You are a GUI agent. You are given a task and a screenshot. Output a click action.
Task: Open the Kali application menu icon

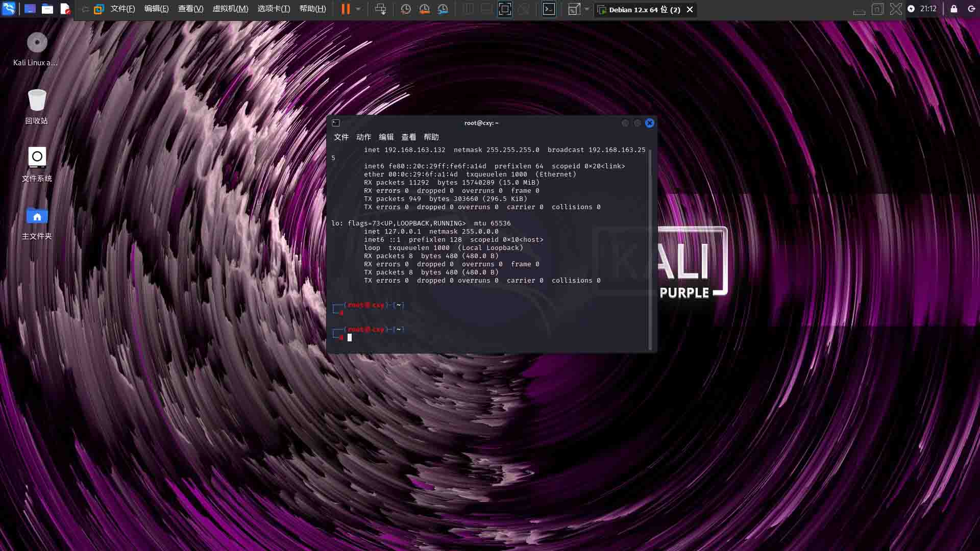pos(9,9)
